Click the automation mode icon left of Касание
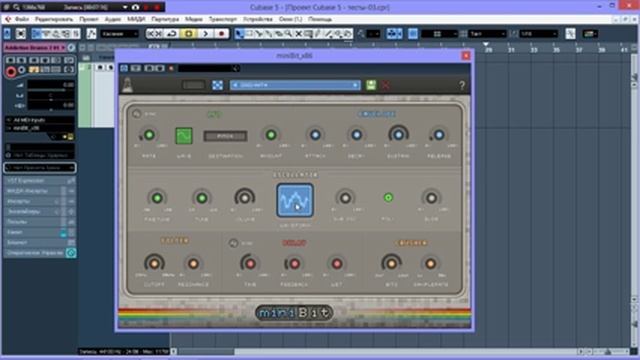Image resolution: width=640 pixels, height=360 pixels. 91,34
